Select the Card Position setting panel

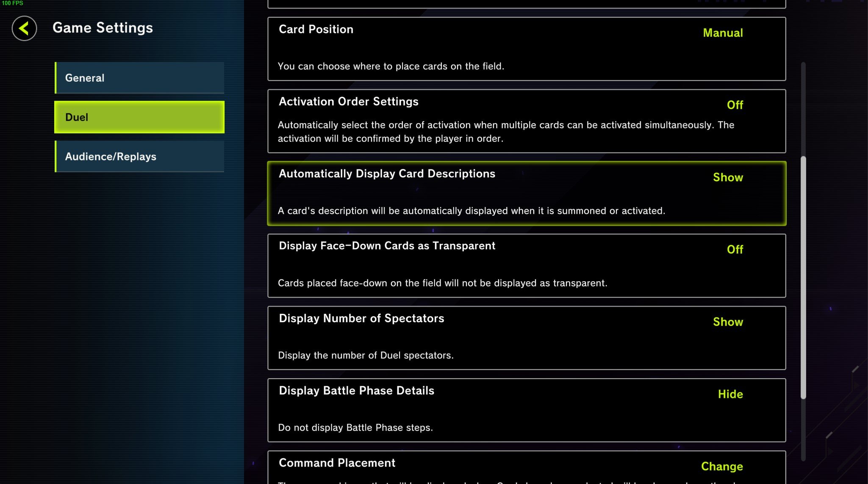(526, 49)
